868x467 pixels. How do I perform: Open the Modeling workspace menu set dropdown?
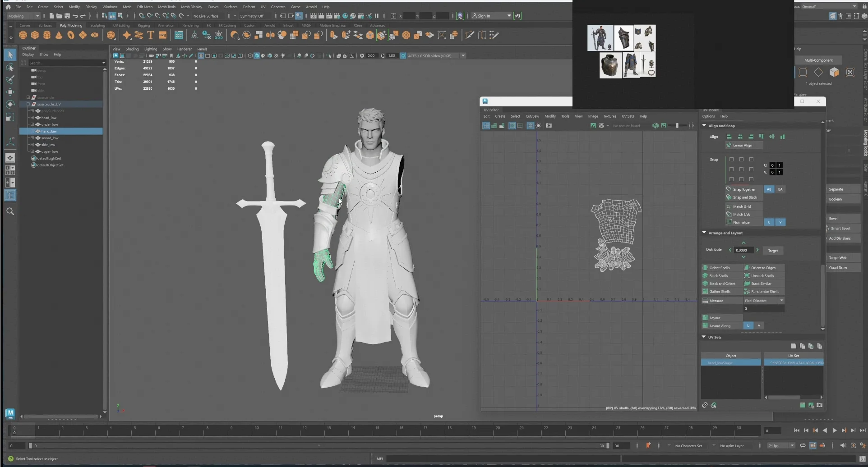click(x=23, y=16)
